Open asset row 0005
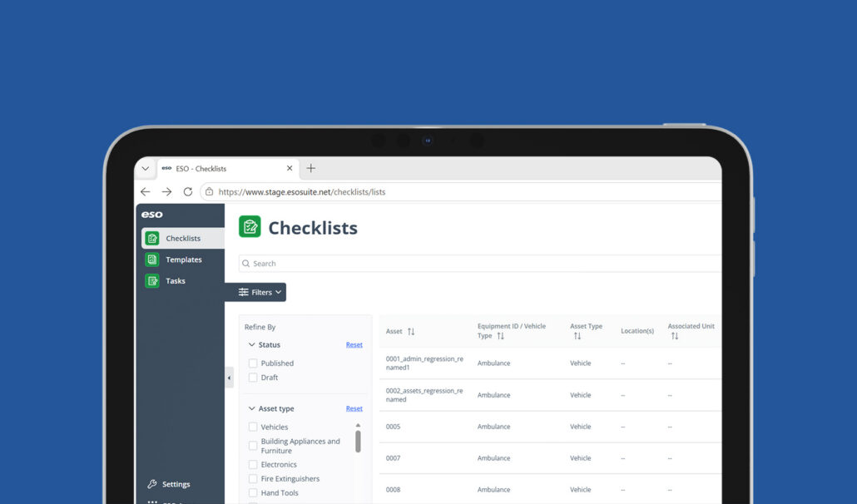857x504 pixels. (x=393, y=427)
